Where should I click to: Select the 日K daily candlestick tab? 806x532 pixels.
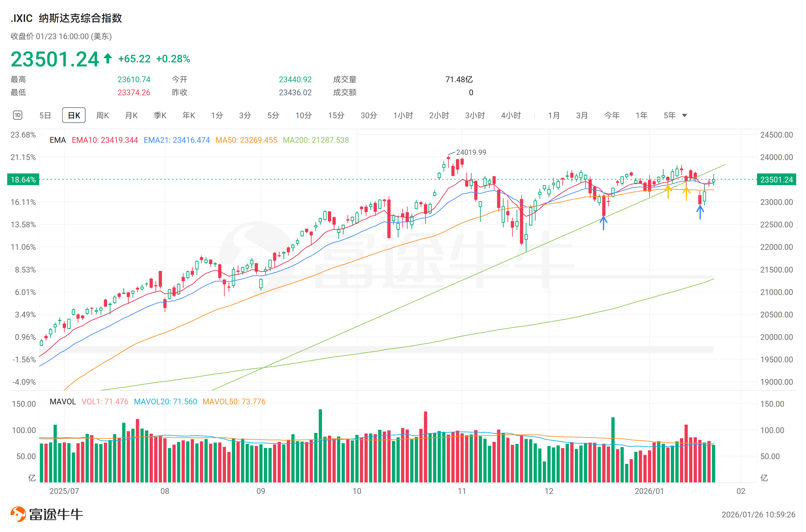[74, 115]
